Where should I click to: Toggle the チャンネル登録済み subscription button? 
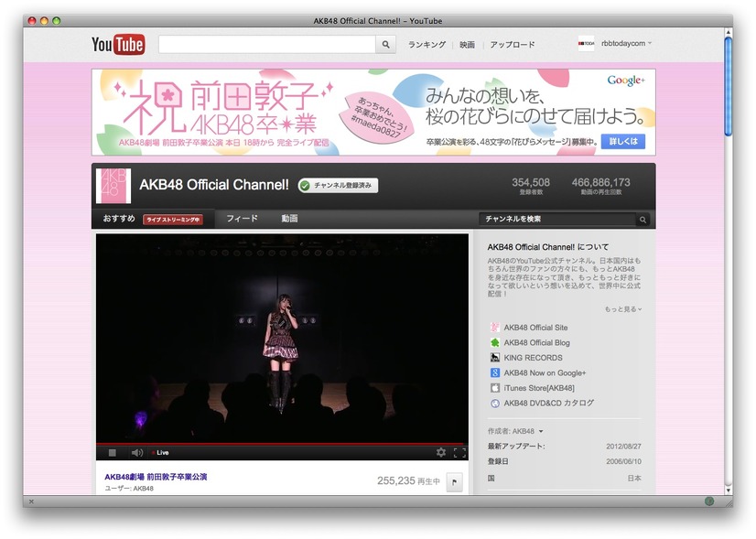(338, 185)
